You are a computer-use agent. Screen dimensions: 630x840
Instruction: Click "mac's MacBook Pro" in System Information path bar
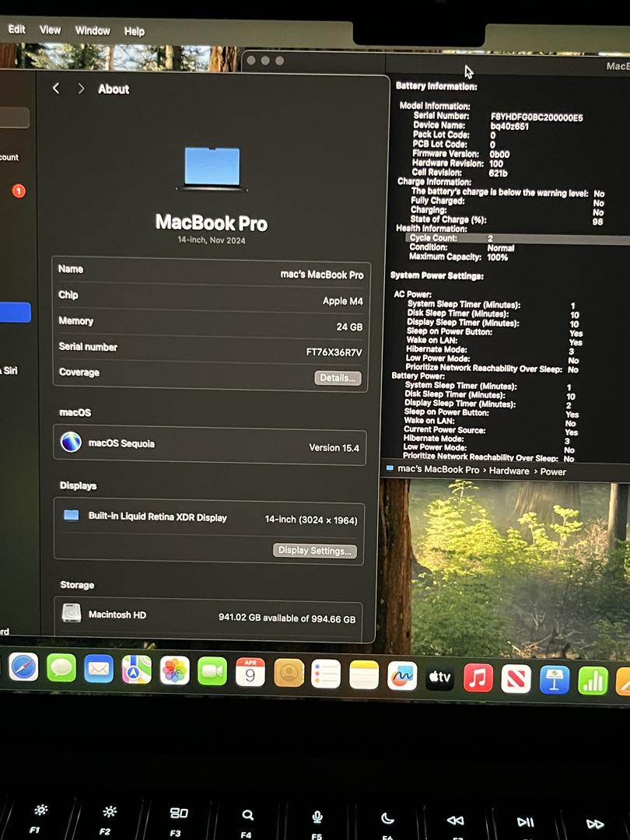pos(438,469)
